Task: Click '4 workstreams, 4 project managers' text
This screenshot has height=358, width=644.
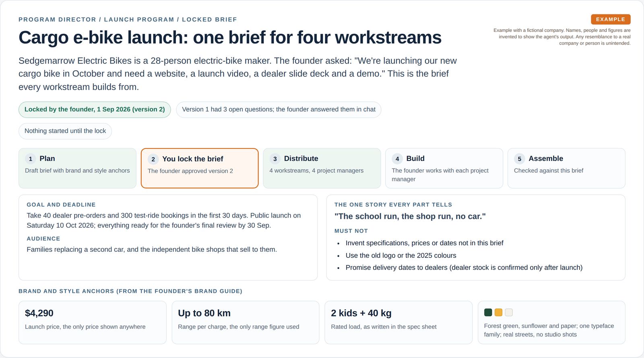Action: coord(316,171)
